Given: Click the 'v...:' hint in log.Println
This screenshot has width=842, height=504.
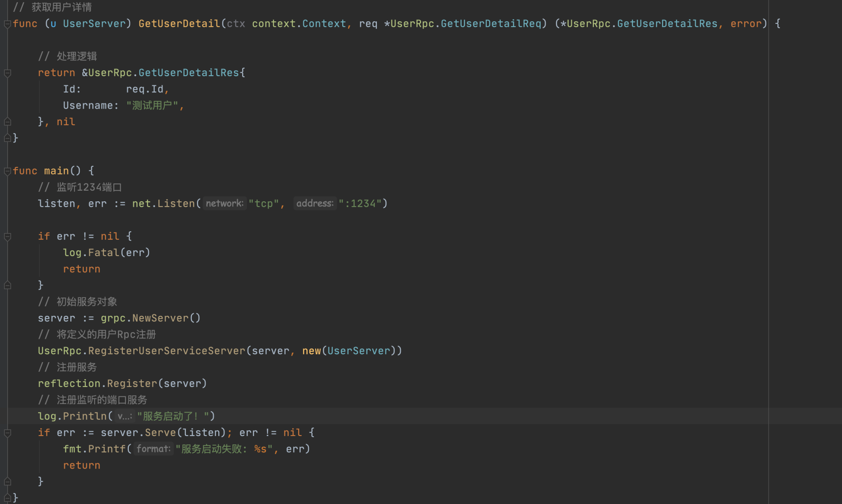Looking at the screenshot, I should click(125, 416).
